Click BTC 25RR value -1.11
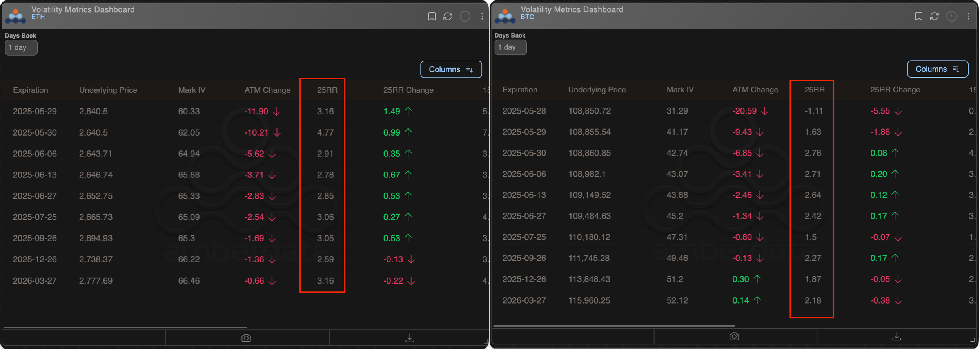980x349 pixels. pyautogui.click(x=814, y=111)
